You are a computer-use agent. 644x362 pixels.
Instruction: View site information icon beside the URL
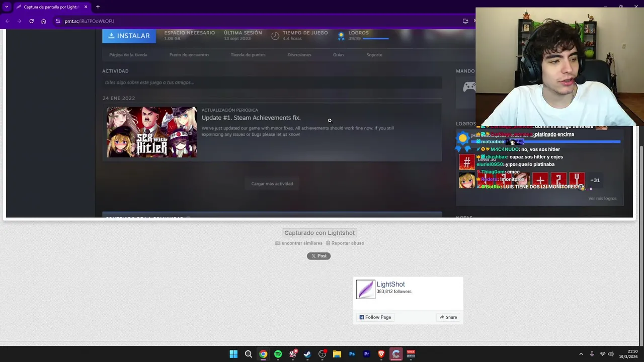click(x=58, y=21)
